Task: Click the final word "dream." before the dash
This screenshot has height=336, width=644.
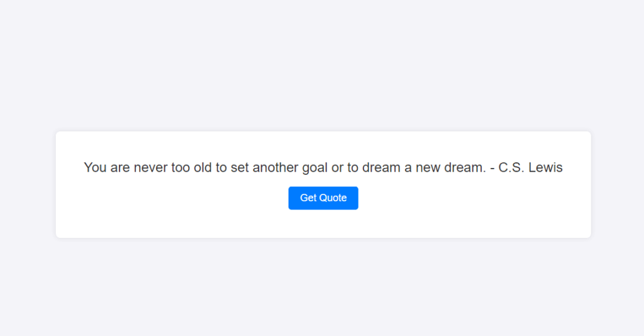Action: click(464, 168)
